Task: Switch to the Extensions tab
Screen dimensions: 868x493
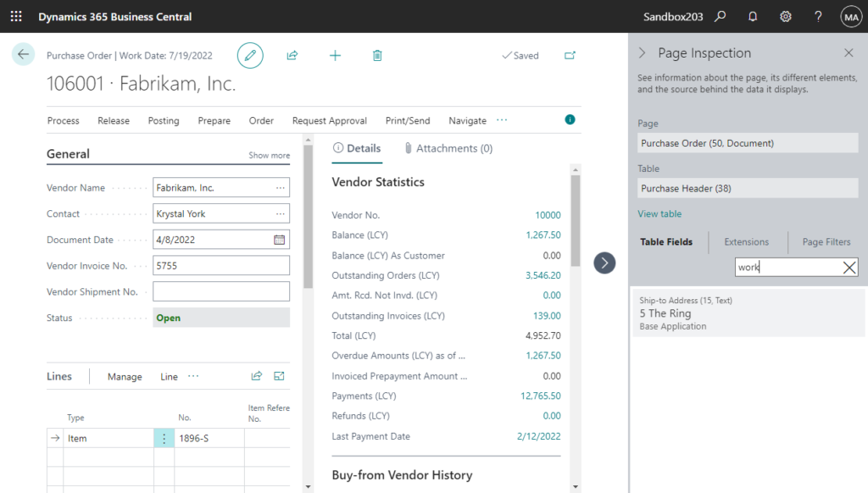Action: point(746,242)
